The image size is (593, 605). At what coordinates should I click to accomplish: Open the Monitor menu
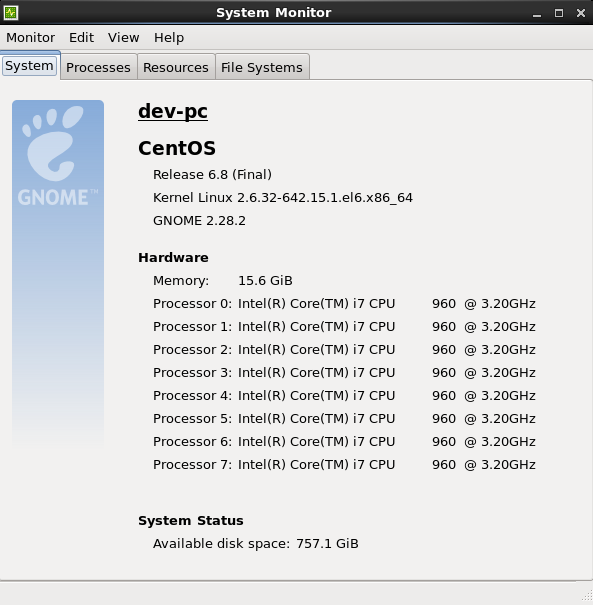click(x=30, y=38)
